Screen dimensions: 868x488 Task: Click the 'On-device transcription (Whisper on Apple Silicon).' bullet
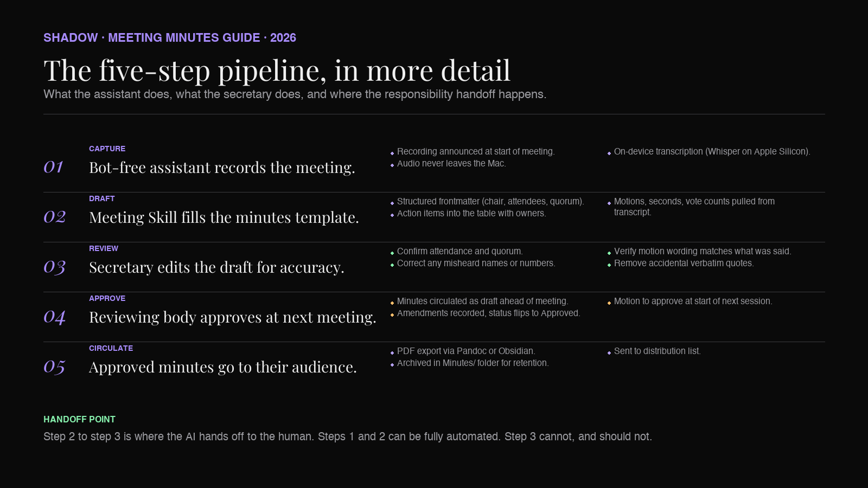(x=712, y=152)
